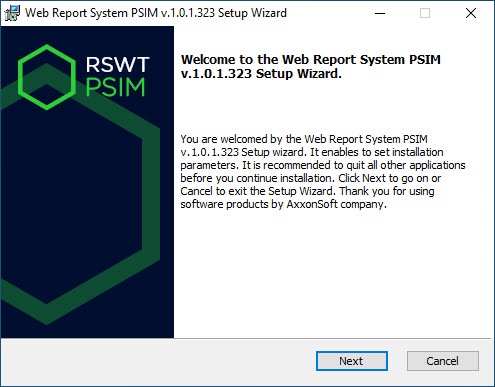Click the empty white area below description

click(x=332, y=273)
